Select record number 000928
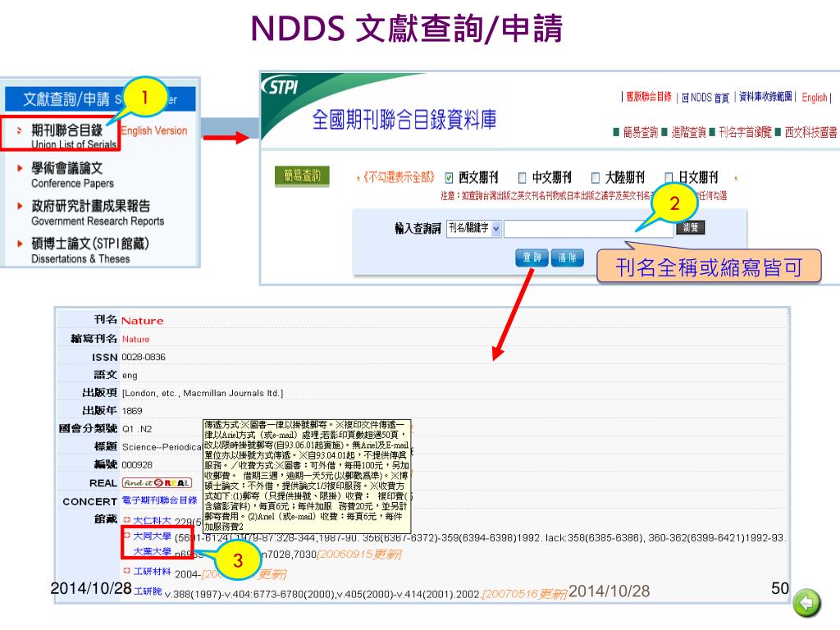840x630 pixels. pyautogui.click(x=137, y=465)
